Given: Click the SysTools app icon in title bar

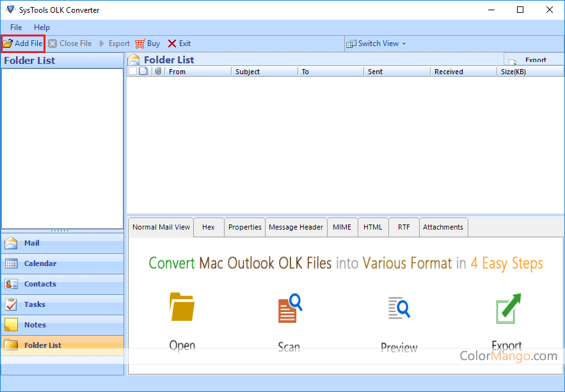Looking at the screenshot, I should (11, 10).
